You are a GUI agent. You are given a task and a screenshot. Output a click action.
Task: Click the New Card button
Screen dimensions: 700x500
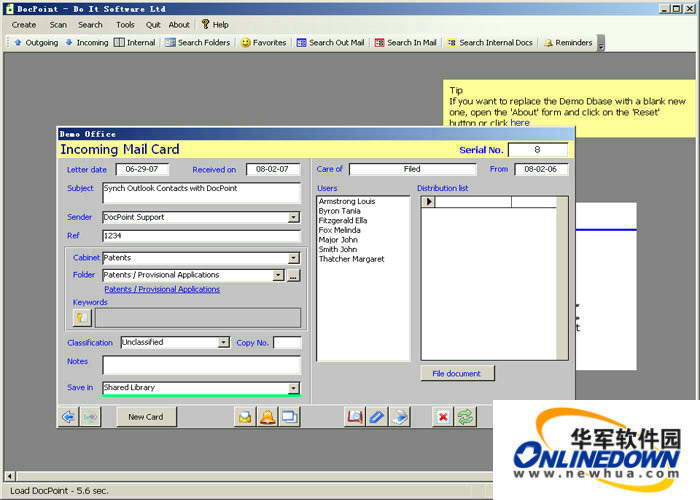tap(146, 417)
